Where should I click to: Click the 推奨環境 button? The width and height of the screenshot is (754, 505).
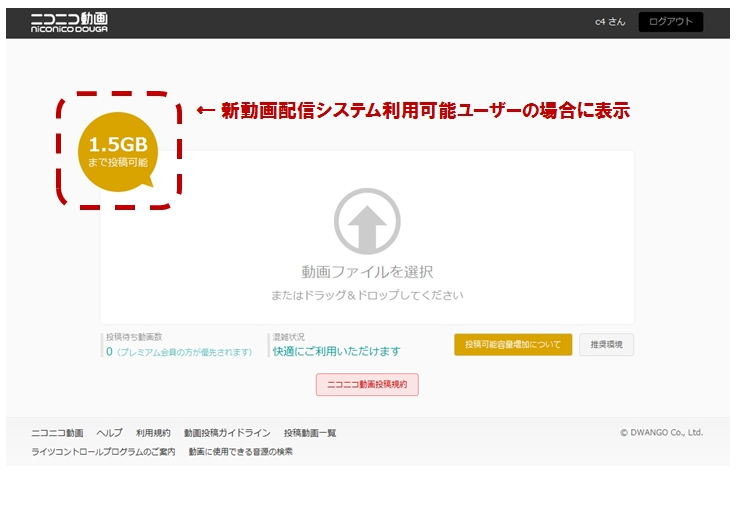(x=606, y=345)
